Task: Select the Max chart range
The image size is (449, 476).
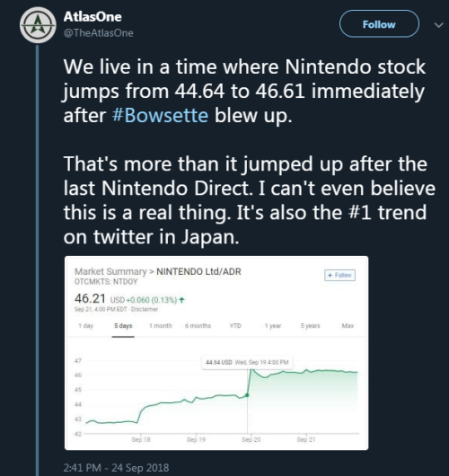Action: click(x=348, y=326)
